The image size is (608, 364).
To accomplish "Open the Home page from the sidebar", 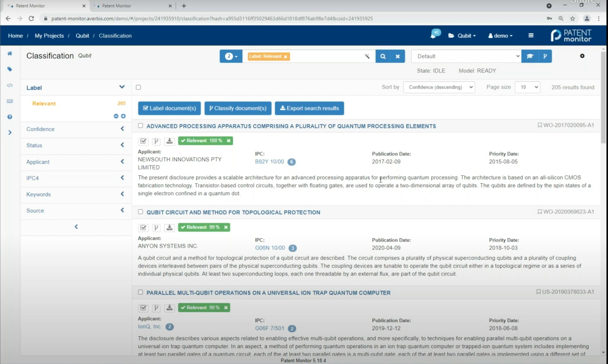I will point(10,53).
